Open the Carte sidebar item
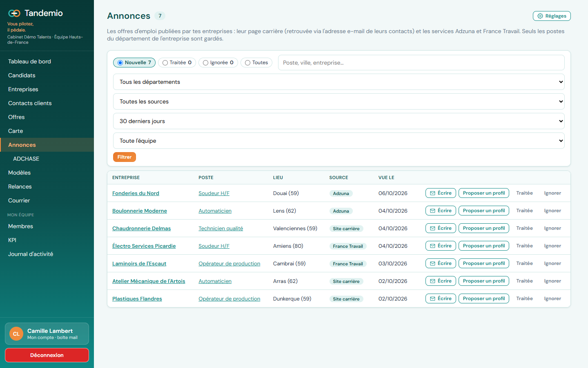The image size is (588, 368). [47, 131]
